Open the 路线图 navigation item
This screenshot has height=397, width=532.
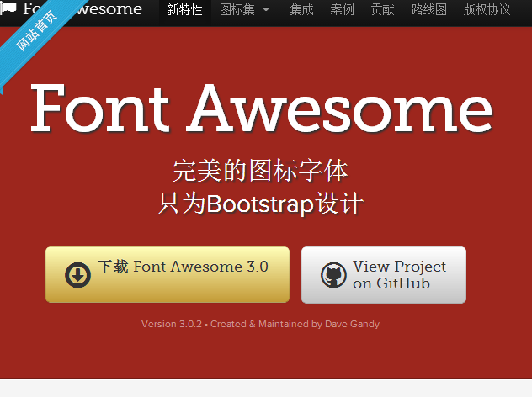click(x=428, y=9)
